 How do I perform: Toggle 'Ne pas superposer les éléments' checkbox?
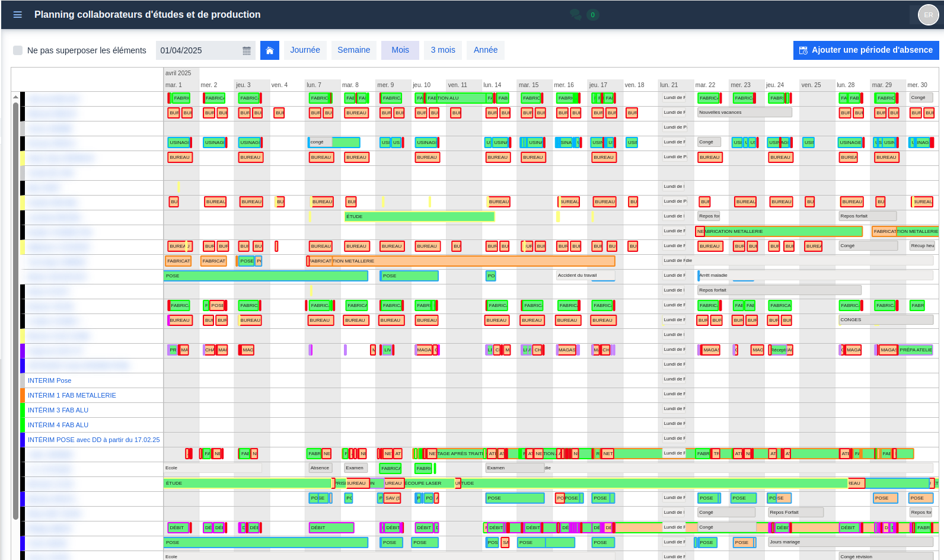pyautogui.click(x=18, y=50)
